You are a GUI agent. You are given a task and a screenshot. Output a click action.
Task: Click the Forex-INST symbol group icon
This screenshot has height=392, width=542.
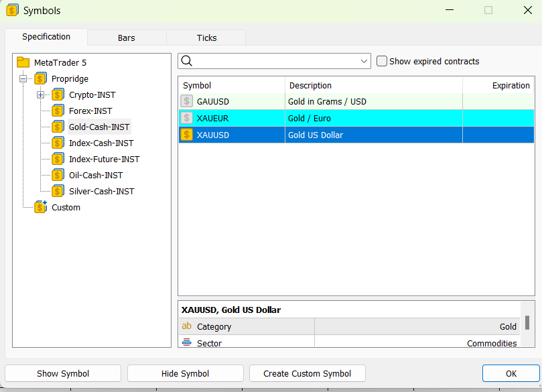pos(58,111)
